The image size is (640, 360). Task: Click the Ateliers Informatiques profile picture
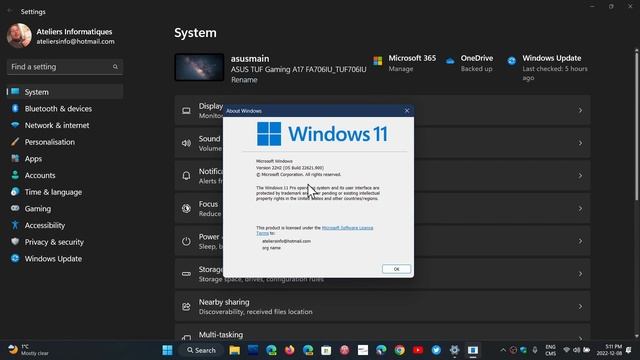pos(19,36)
